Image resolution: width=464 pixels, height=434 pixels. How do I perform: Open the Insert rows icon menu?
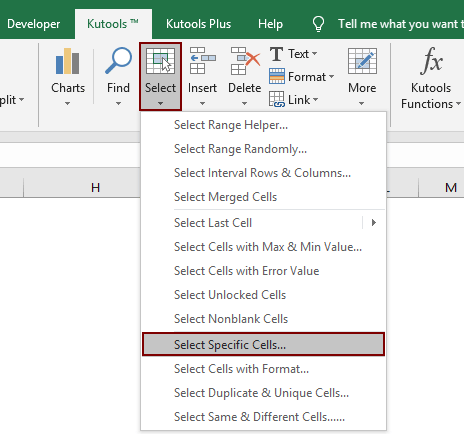pyautogui.click(x=202, y=61)
